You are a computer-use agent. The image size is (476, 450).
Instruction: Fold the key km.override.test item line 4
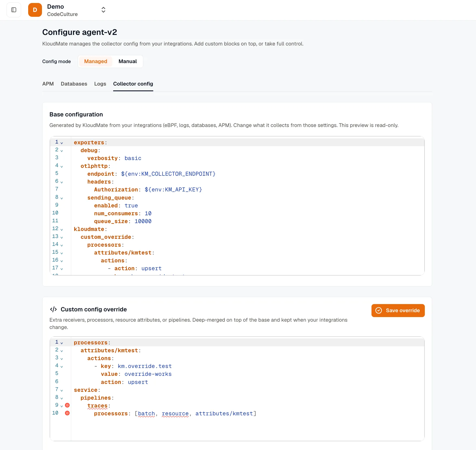[62, 366]
